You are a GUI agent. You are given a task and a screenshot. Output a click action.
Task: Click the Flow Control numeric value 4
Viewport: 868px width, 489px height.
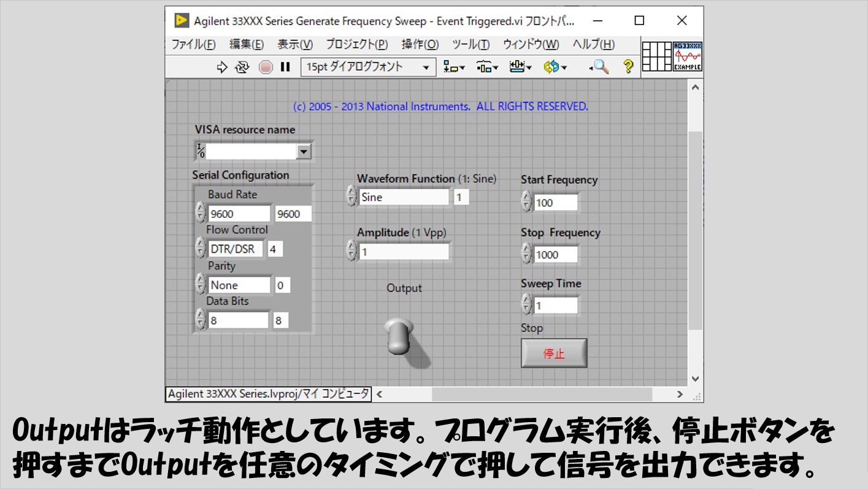(x=275, y=249)
